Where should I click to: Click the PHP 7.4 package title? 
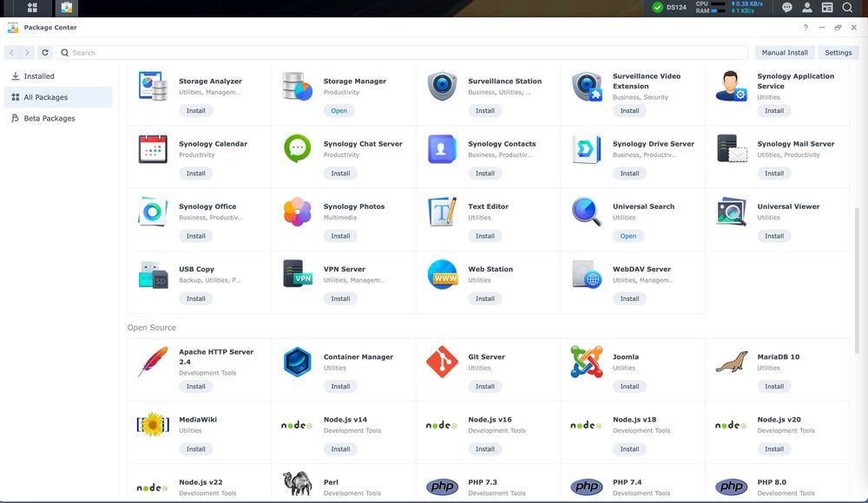628,482
